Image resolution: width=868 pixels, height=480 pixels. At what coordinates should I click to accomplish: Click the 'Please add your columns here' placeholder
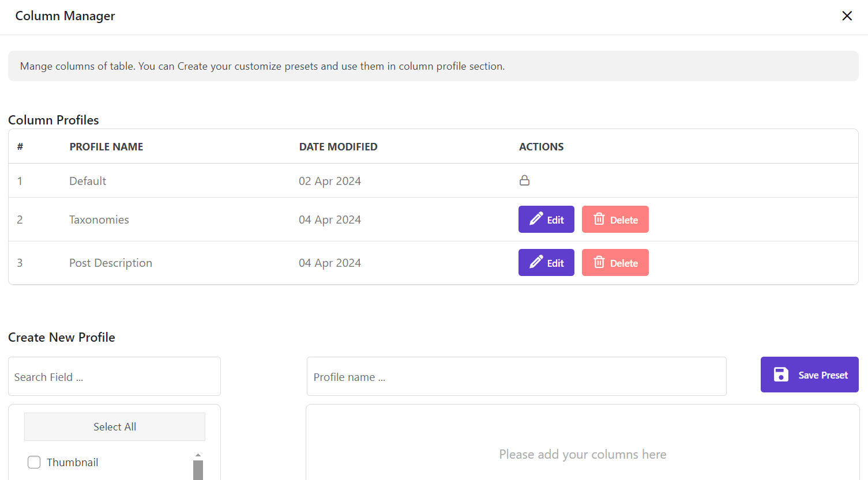pyautogui.click(x=583, y=454)
